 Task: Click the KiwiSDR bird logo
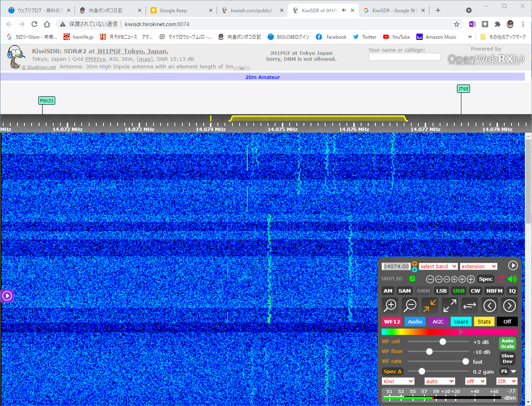pyautogui.click(x=16, y=57)
